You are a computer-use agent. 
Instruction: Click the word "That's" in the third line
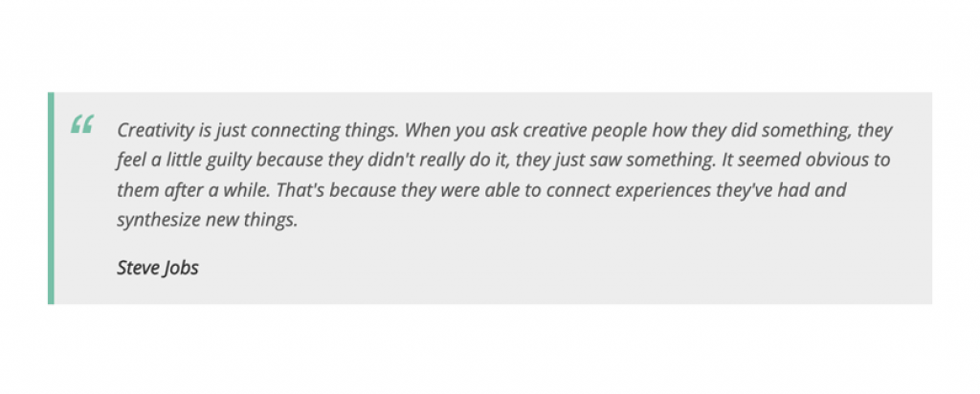(x=300, y=189)
